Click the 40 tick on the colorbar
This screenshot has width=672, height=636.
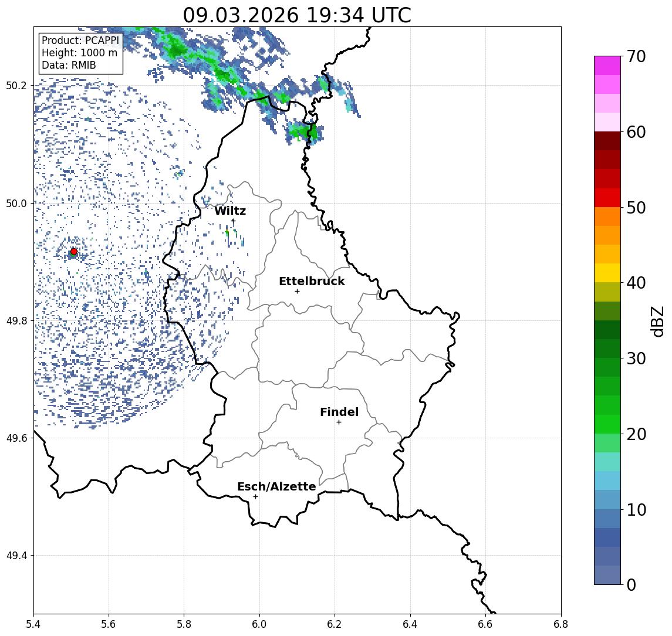point(636,283)
